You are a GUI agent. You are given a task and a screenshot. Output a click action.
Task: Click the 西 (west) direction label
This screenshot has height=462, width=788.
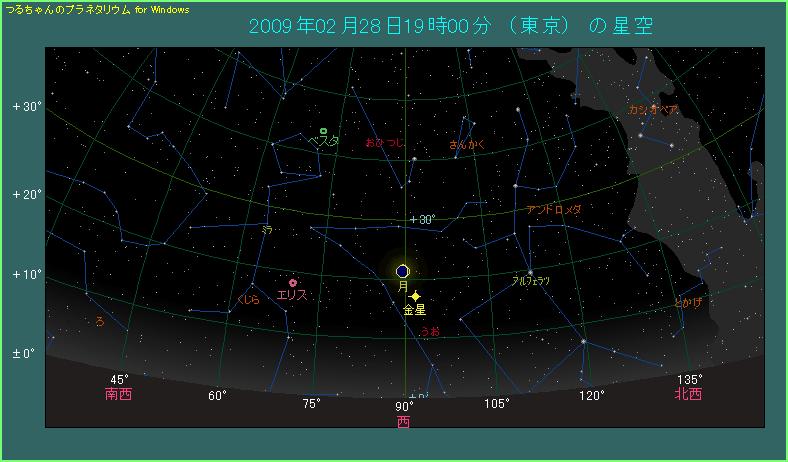point(403,422)
